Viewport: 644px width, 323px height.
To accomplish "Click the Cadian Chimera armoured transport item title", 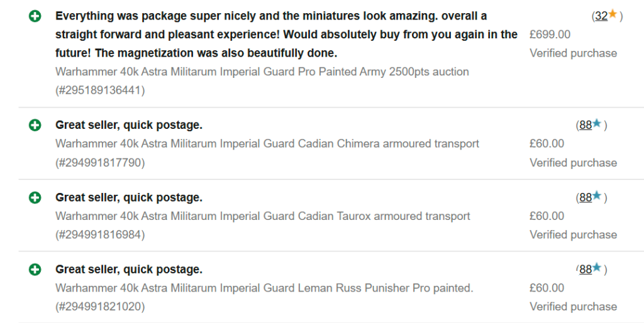I will point(267,144).
